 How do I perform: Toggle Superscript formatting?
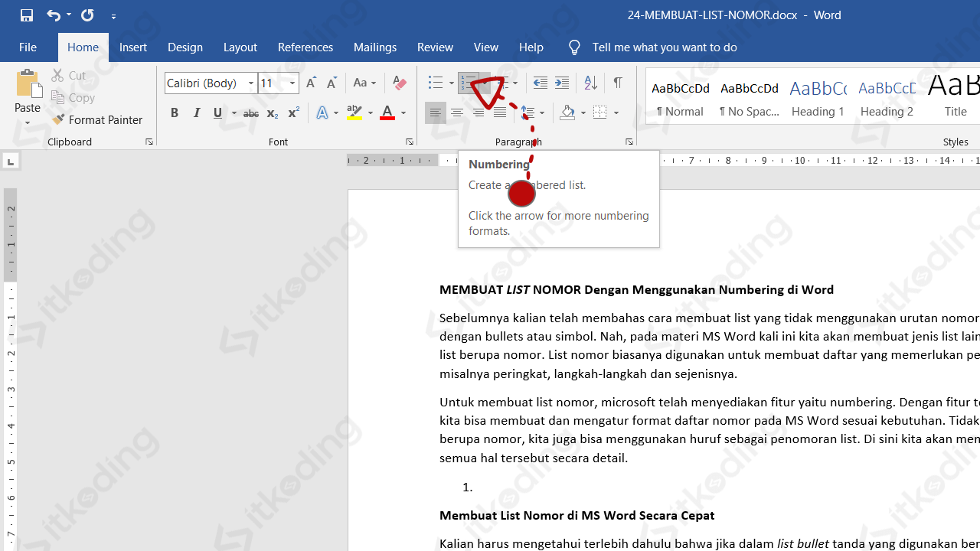[293, 112]
